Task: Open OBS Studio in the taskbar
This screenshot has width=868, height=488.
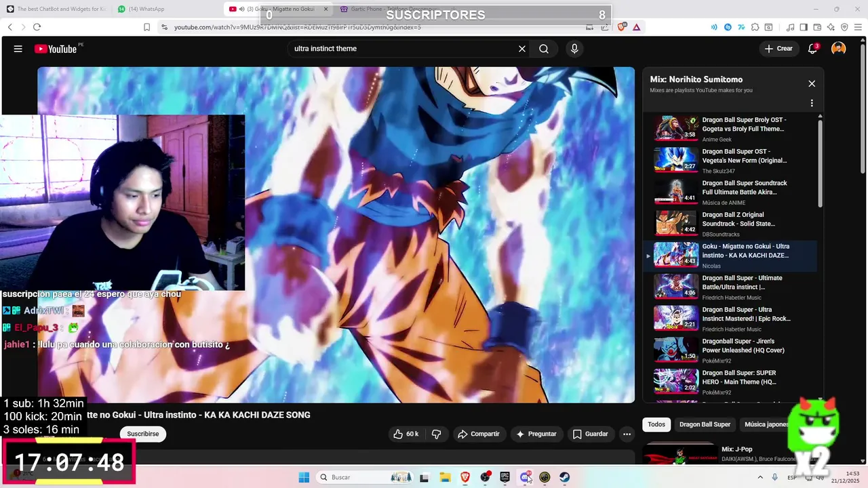Action: 485,477
